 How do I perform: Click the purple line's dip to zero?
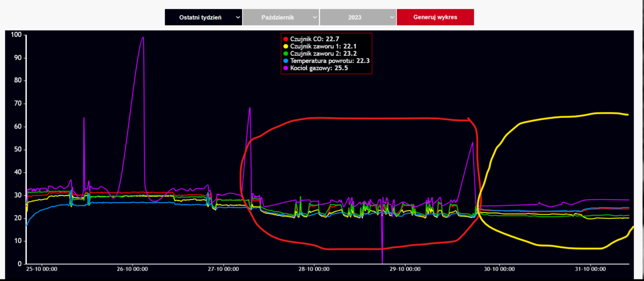point(382,262)
